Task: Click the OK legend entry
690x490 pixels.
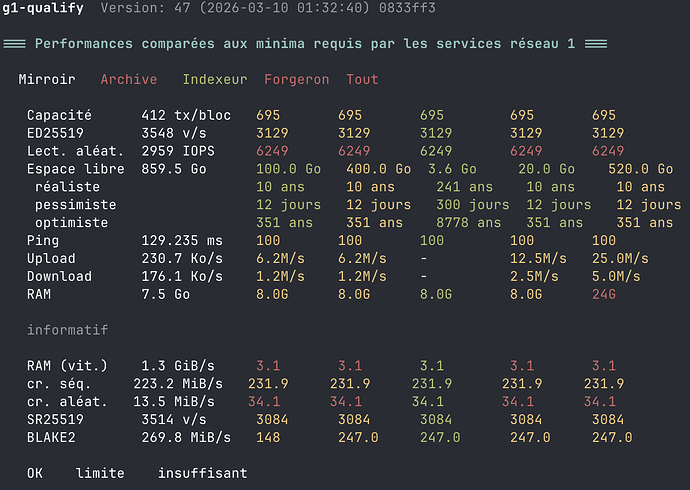Action: coord(35,473)
